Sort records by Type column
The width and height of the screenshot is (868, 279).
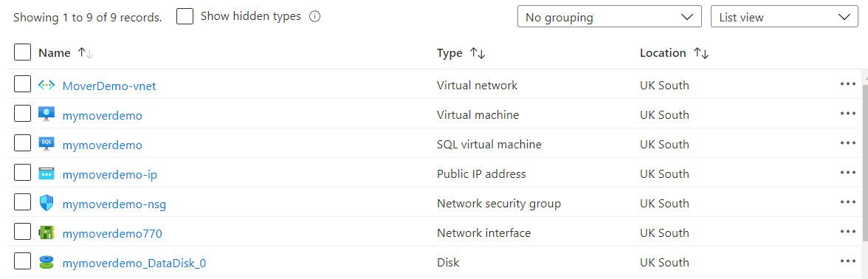[461, 53]
